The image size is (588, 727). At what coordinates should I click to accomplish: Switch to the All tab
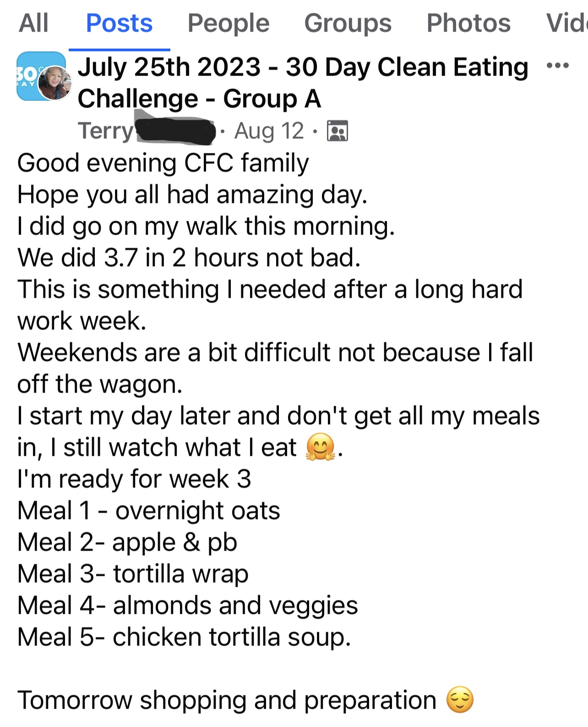point(33,23)
